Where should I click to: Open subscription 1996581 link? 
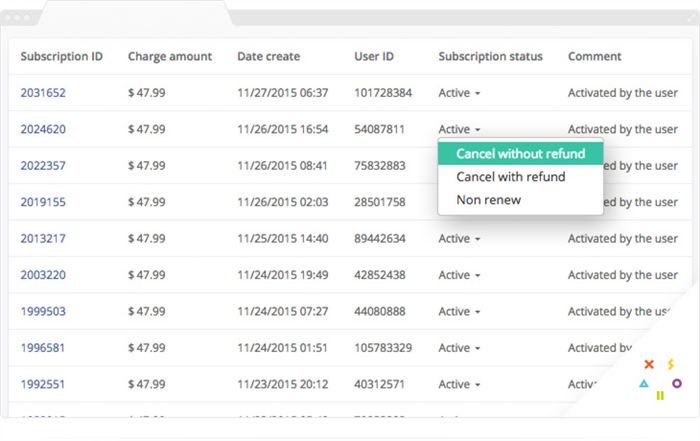point(42,348)
